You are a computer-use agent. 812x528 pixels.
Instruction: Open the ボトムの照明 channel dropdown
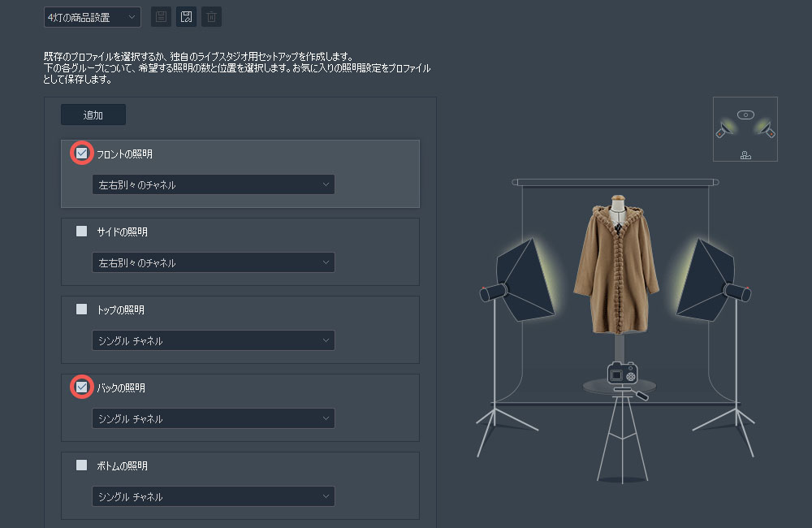213,496
